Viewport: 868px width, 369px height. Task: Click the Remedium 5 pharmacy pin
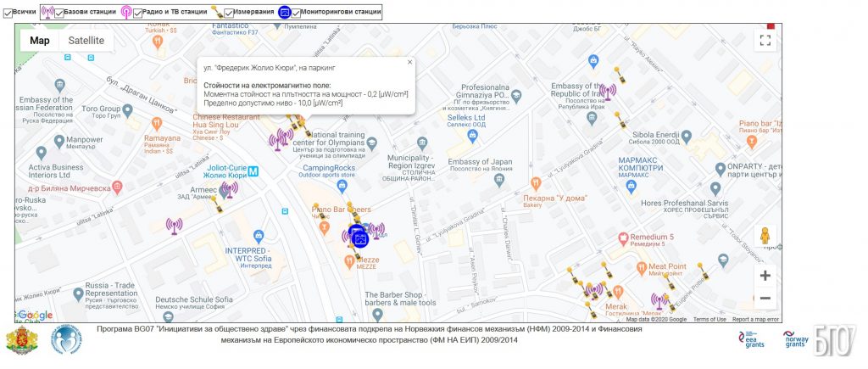623,239
